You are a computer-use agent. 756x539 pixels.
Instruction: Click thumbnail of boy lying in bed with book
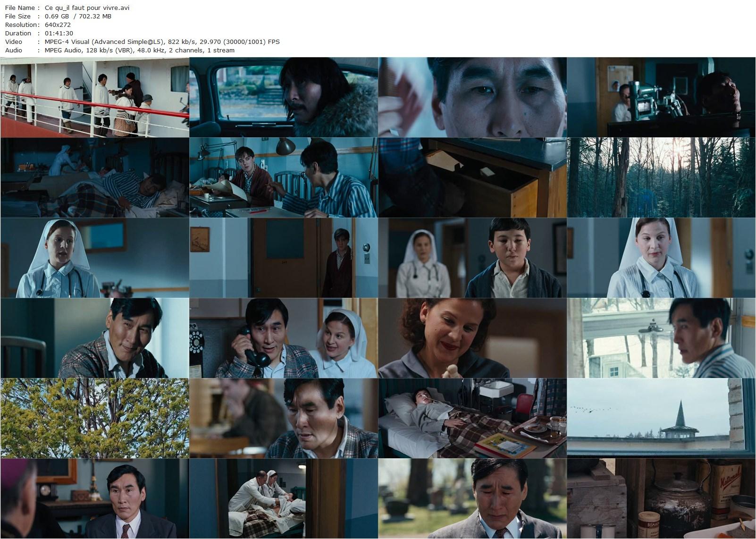point(472,418)
